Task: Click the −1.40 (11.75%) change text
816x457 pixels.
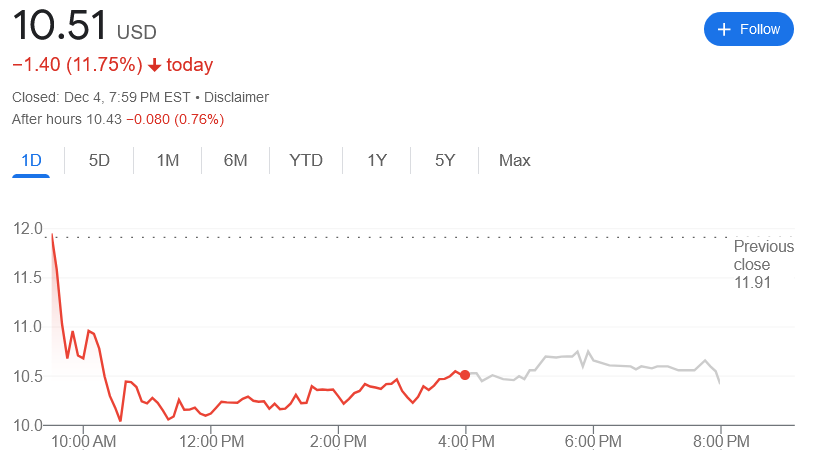Action: (77, 65)
